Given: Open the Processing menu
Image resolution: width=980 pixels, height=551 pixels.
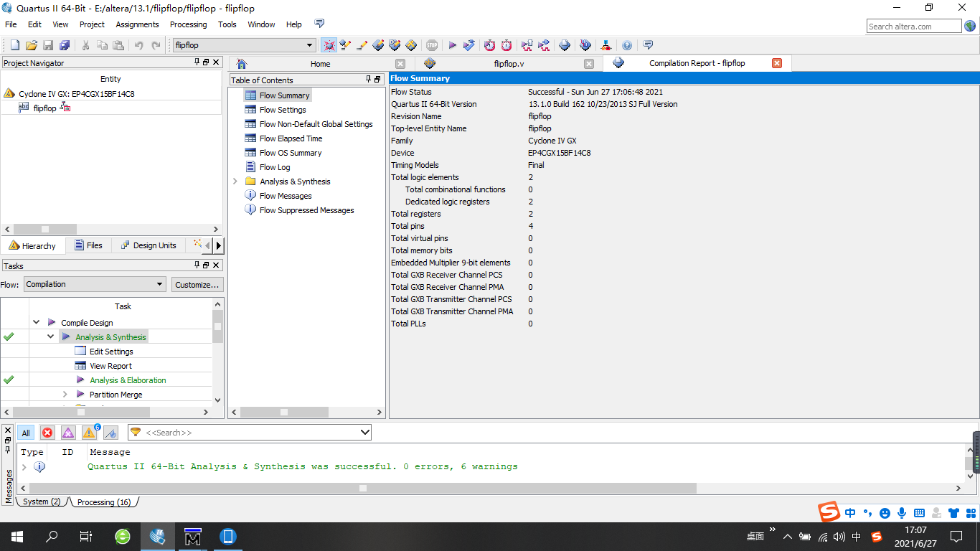Looking at the screenshot, I should [188, 24].
